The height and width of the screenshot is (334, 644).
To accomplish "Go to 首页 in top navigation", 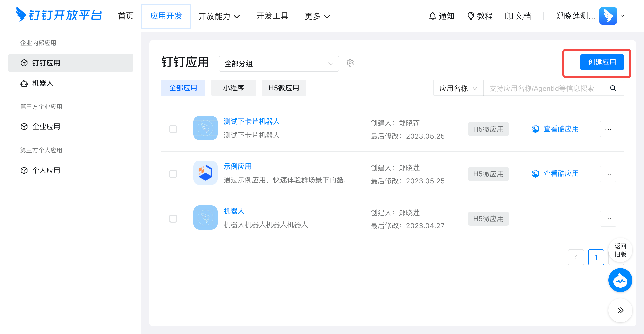I will (126, 16).
